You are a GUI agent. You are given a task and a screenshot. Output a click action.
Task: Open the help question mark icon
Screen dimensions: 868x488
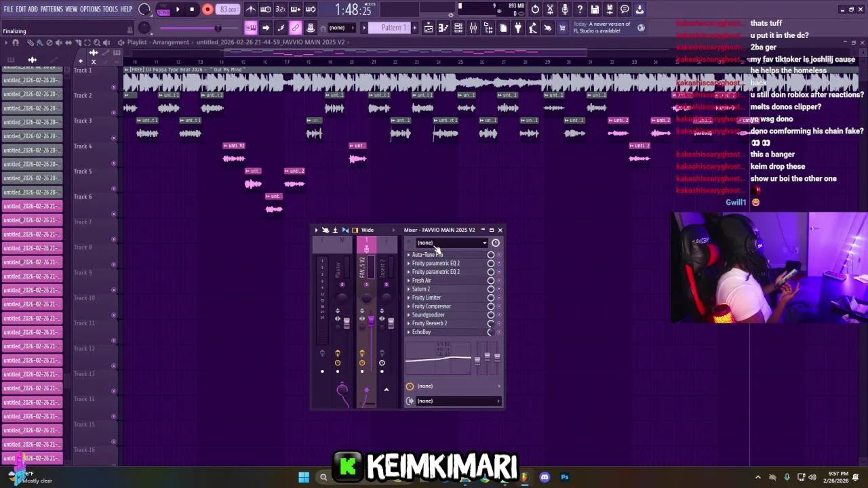tap(580, 9)
